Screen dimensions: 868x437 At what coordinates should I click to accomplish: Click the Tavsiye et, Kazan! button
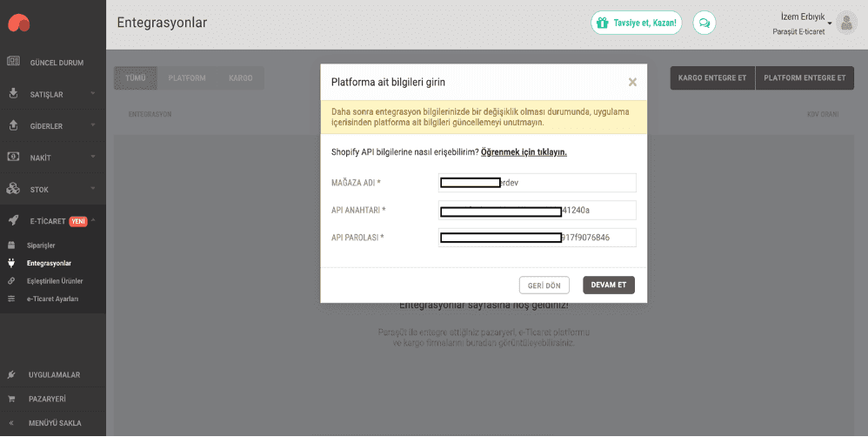(637, 23)
